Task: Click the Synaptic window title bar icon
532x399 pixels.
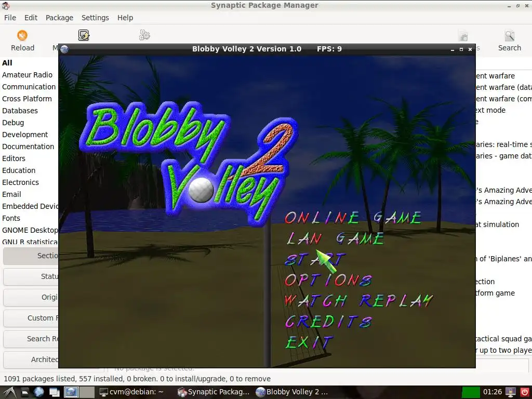Action: click(x=5, y=5)
